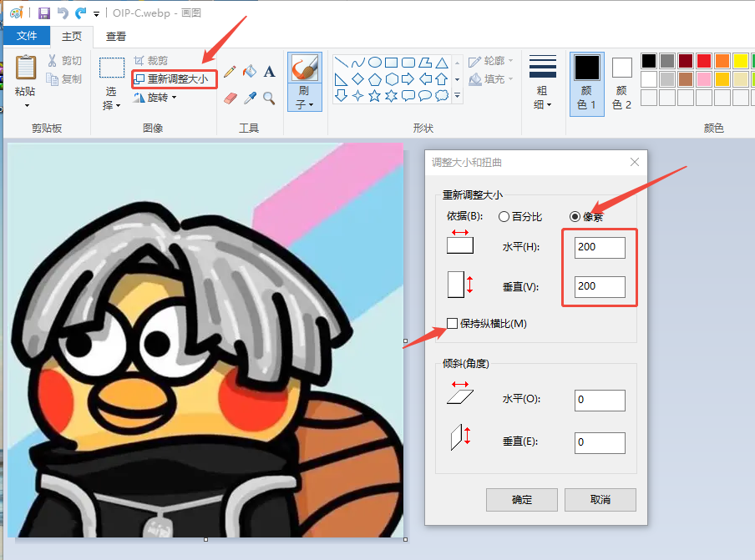Click the Cancel (取消) button
Image resolution: width=755 pixels, height=560 pixels.
pos(600,500)
